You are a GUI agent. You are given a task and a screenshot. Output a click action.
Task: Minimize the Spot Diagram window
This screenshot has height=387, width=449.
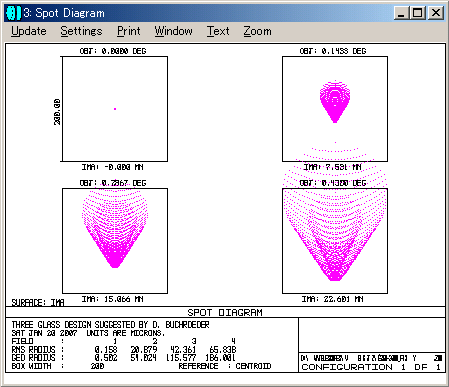point(401,13)
